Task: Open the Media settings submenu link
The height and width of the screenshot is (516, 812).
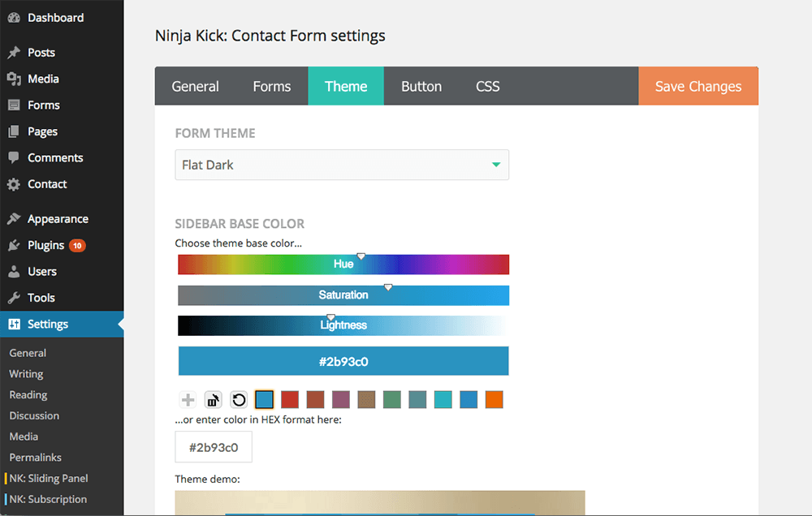Action: (x=24, y=436)
